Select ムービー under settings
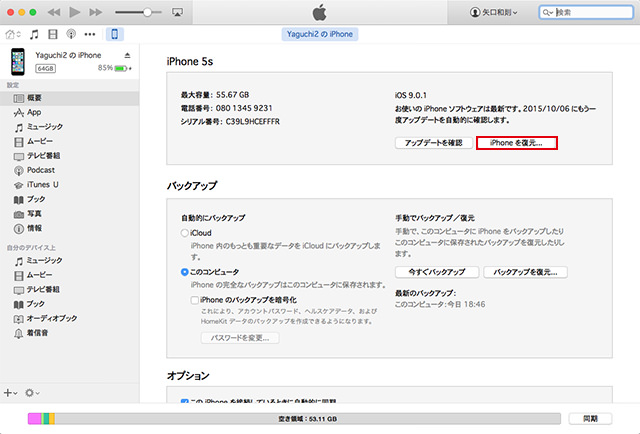 (x=69, y=141)
